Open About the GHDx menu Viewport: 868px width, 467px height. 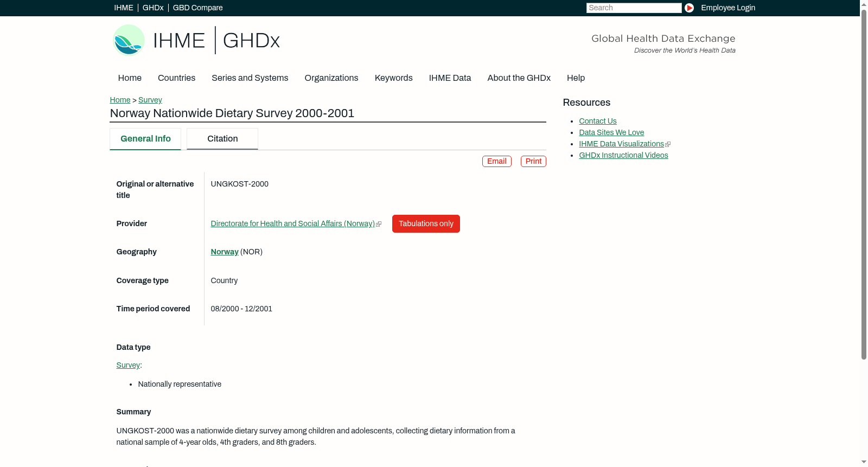[519, 78]
